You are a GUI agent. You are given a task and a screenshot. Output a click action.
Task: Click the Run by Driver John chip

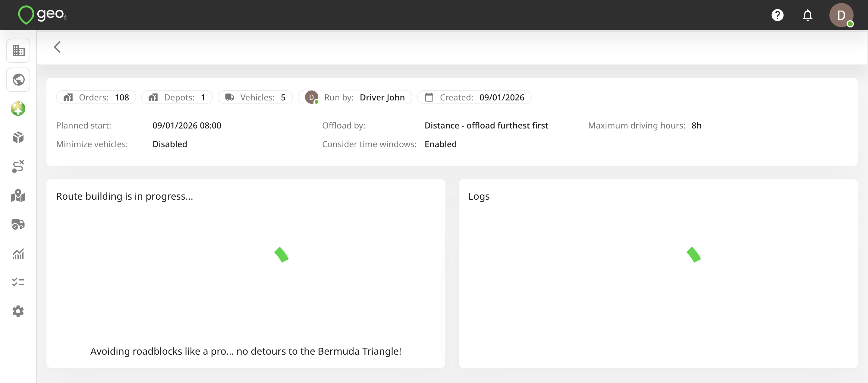point(355,97)
